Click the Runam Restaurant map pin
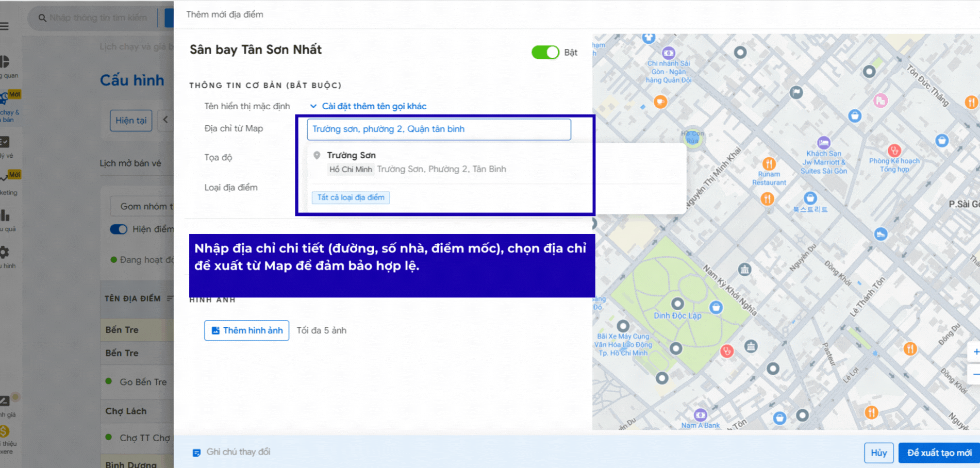 [x=769, y=164]
